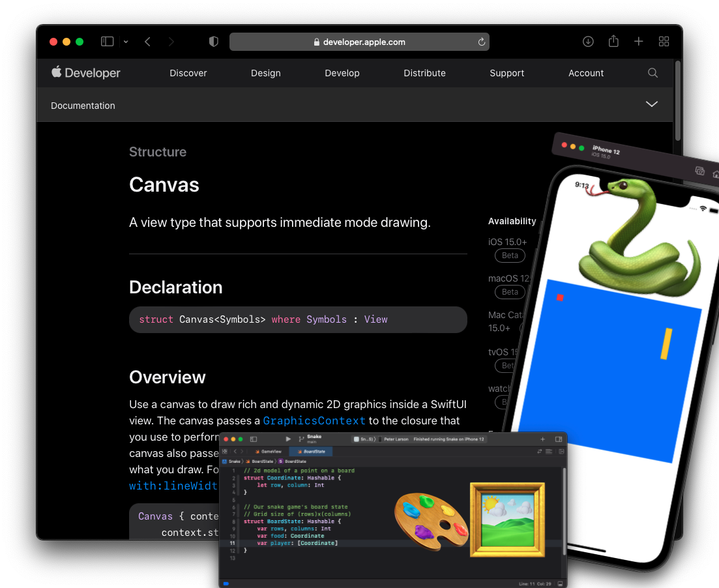Toggle the Xcode navigator sidebar
This screenshot has width=719, height=588.
tap(252, 439)
